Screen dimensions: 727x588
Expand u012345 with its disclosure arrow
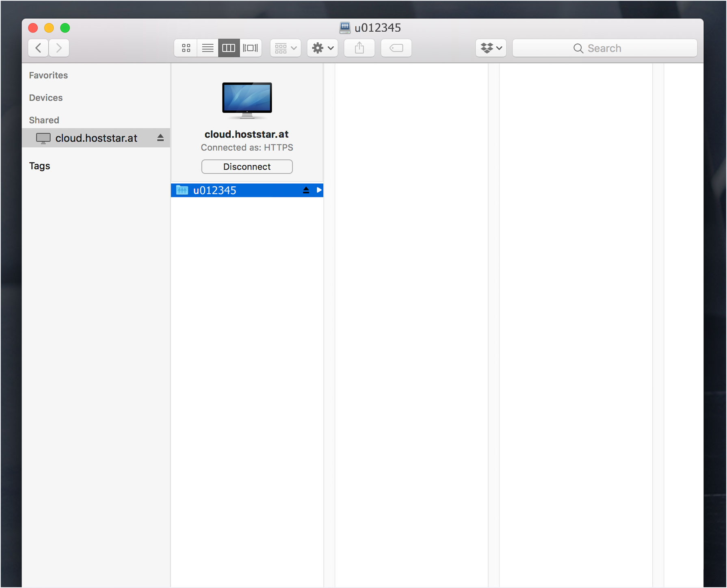[x=319, y=190]
